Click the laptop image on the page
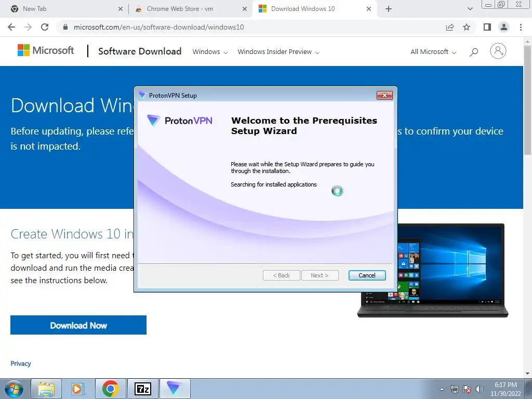The height and width of the screenshot is (399, 532). coord(433,270)
